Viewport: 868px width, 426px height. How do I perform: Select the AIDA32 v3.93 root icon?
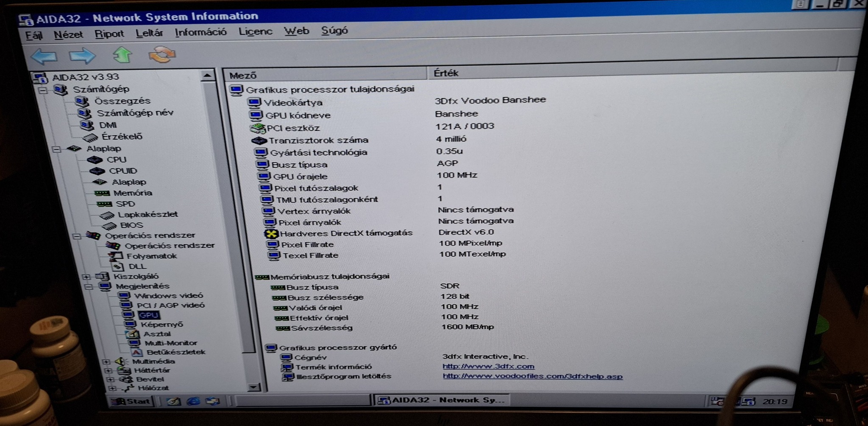pyautogui.click(x=40, y=78)
